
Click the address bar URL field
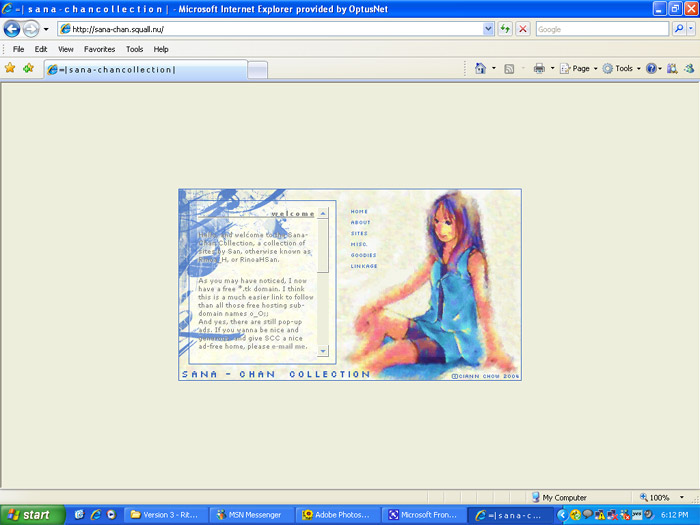[271, 29]
